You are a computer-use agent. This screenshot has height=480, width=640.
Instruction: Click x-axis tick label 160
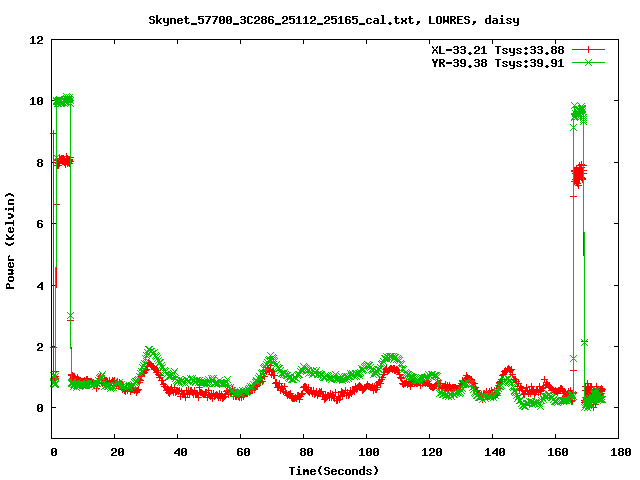tap(558, 452)
